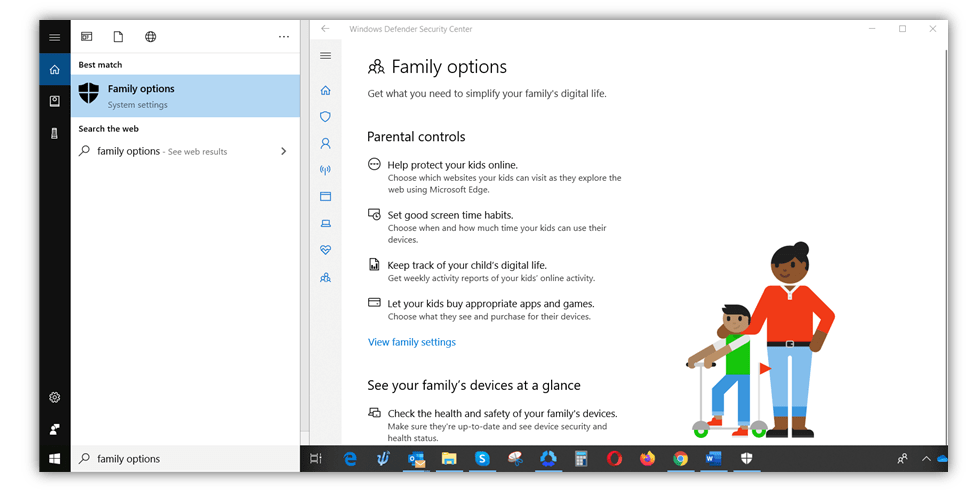Expand the 'family options' web results chevron
The width and height of the screenshot is (968, 492).
(283, 151)
